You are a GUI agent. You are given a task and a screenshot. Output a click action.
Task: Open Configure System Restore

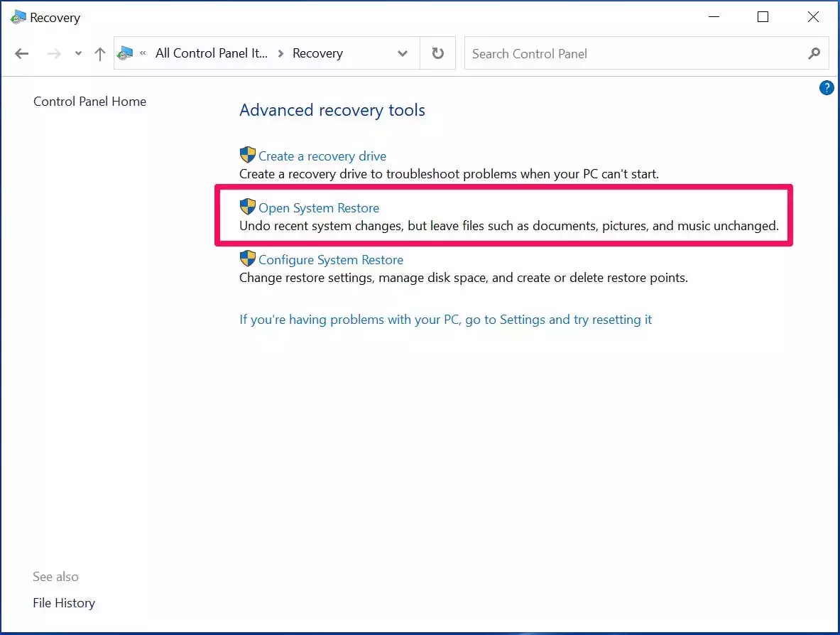330,260
